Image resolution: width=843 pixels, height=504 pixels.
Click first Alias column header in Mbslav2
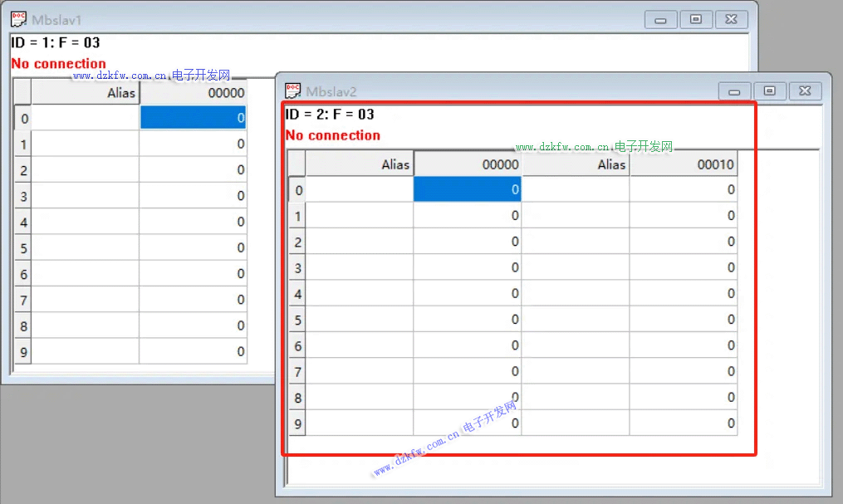[359, 164]
